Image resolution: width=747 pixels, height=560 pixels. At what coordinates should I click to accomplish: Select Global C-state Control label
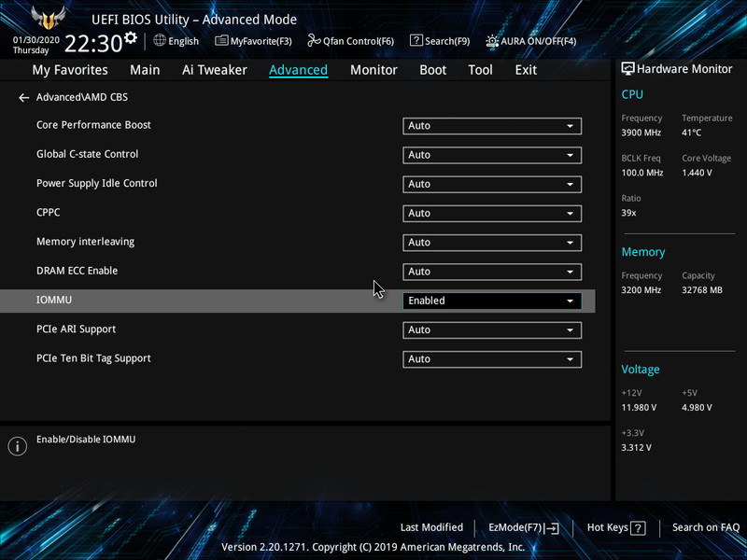87,154
